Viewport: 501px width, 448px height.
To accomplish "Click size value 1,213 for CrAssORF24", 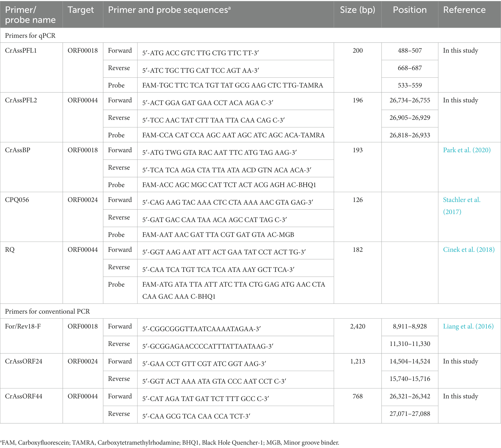I will coord(358,362).
